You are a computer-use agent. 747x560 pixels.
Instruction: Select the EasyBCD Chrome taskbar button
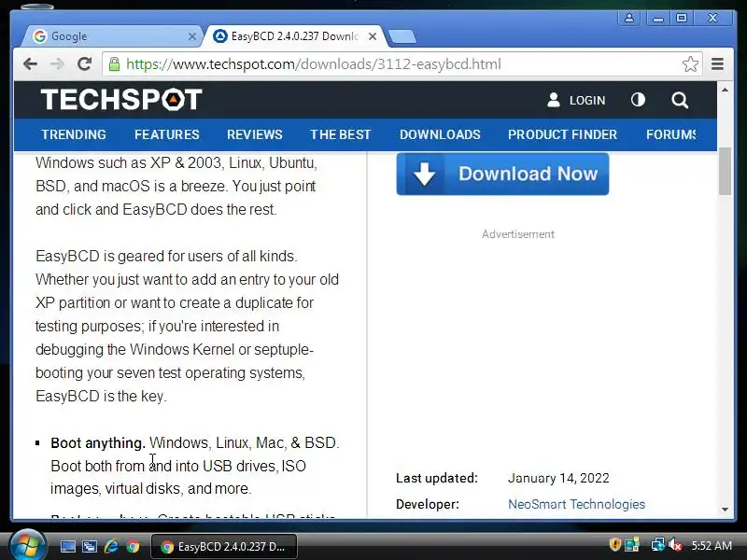click(224, 546)
